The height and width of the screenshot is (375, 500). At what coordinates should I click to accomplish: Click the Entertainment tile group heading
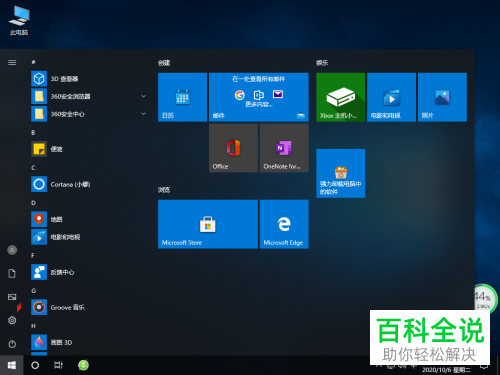[x=322, y=63]
